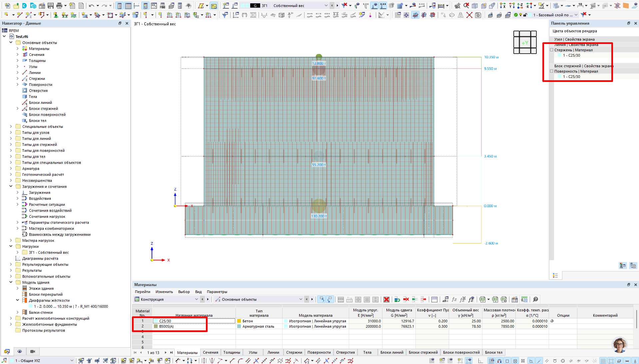Open the Изменить menu in Materials panel

(x=164, y=292)
